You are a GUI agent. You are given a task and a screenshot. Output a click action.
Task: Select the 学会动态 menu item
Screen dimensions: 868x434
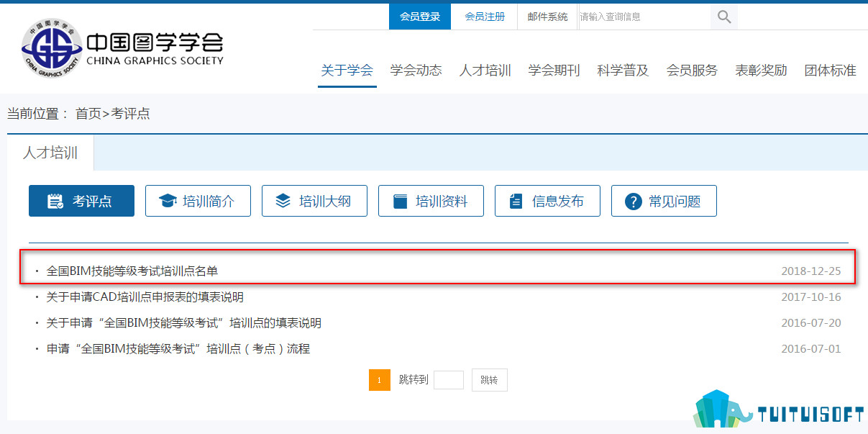(x=416, y=71)
